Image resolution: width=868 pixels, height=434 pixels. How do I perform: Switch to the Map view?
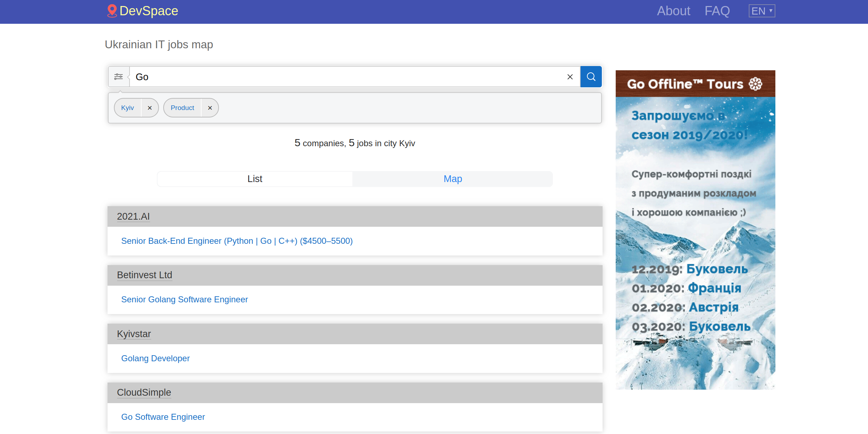coord(452,178)
